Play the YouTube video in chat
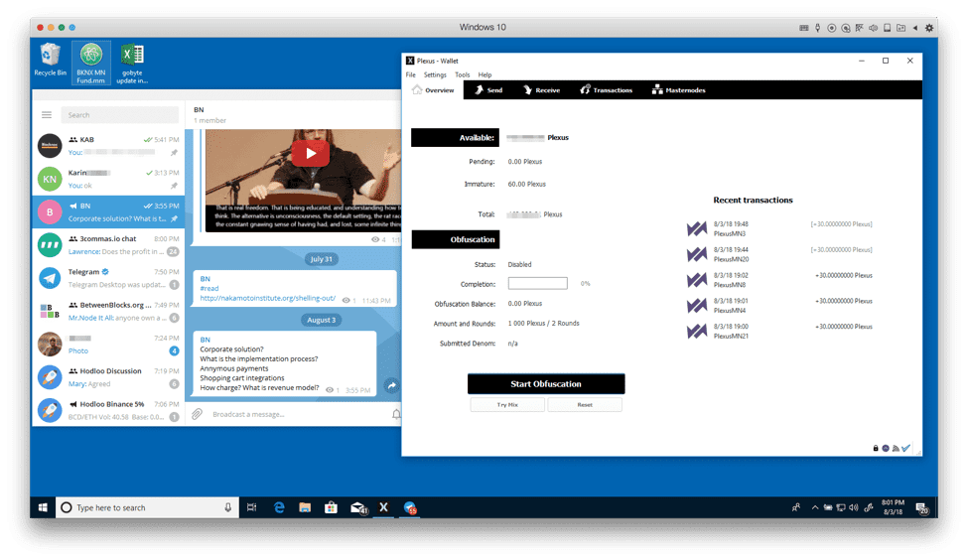This screenshot has width=967, height=560. pyautogui.click(x=311, y=153)
